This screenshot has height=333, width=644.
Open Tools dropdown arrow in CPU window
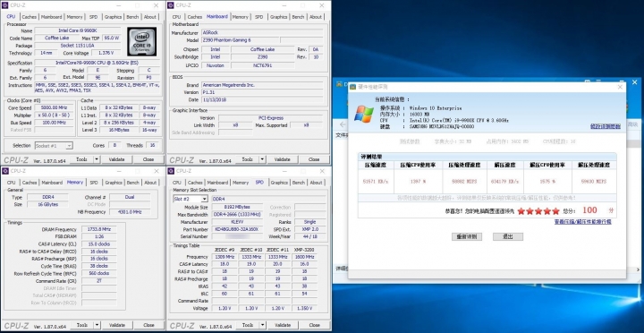click(x=97, y=159)
